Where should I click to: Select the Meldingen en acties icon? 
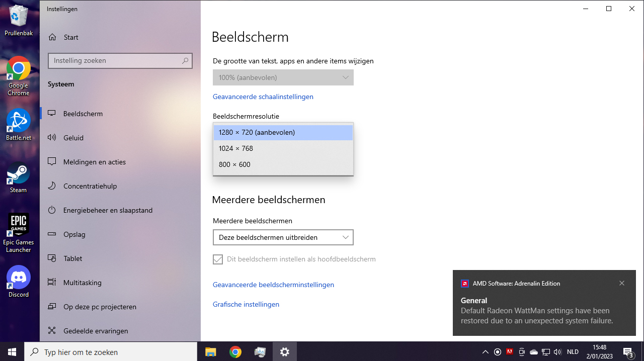coord(51,162)
